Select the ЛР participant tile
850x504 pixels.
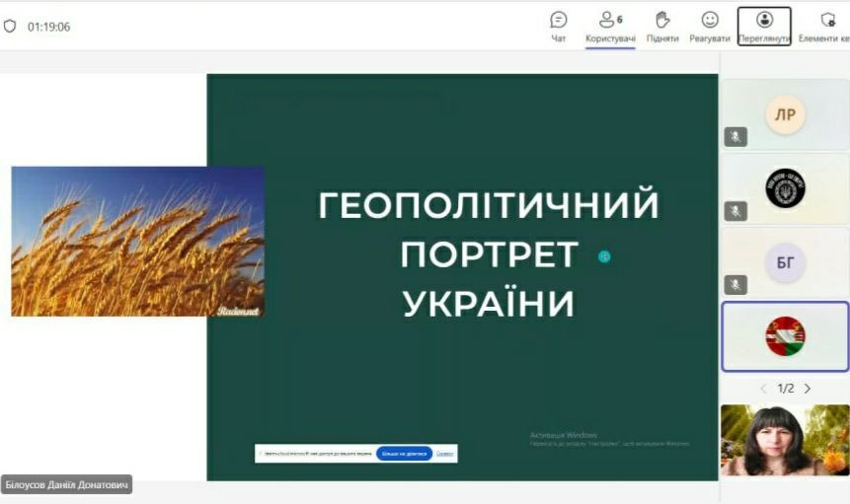point(786,114)
